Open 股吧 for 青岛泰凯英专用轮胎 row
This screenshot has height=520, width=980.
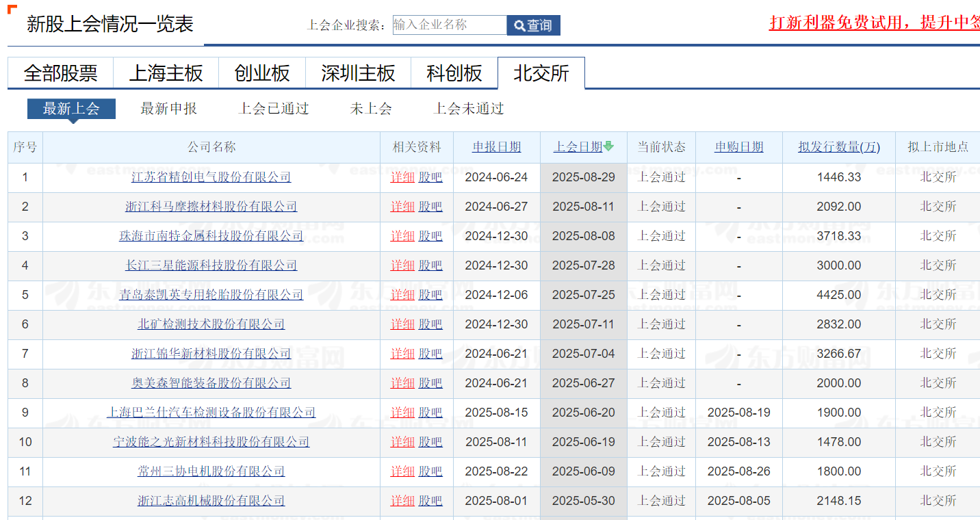[430, 295]
